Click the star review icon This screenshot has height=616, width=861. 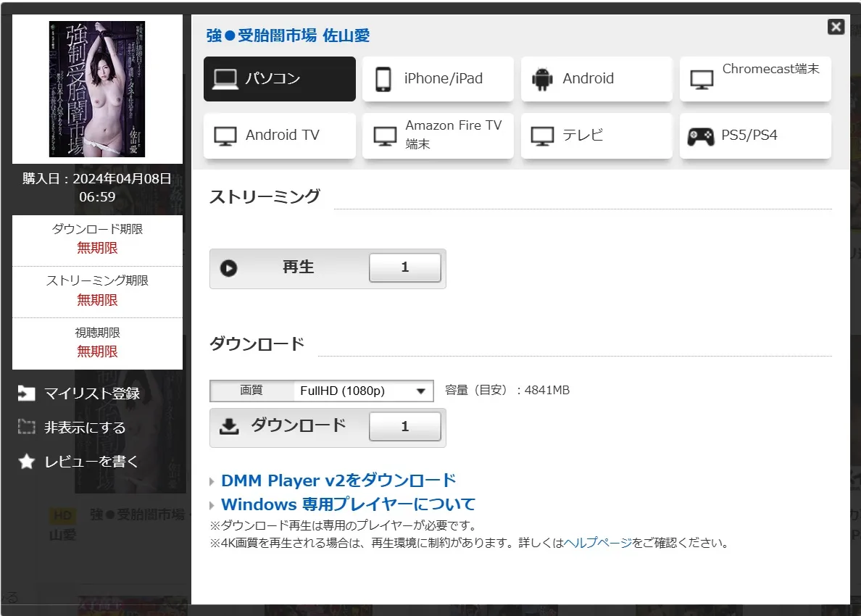coord(26,461)
